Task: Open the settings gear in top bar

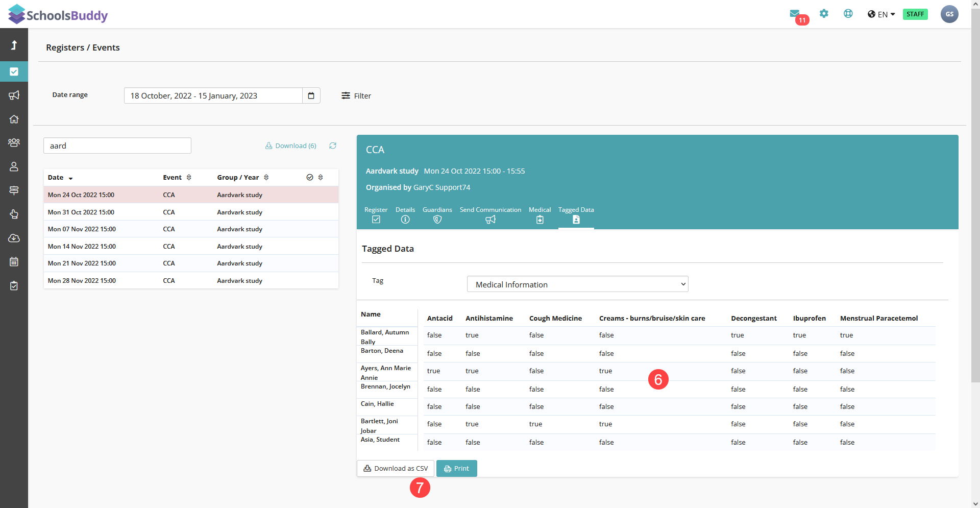Action: coord(824,14)
